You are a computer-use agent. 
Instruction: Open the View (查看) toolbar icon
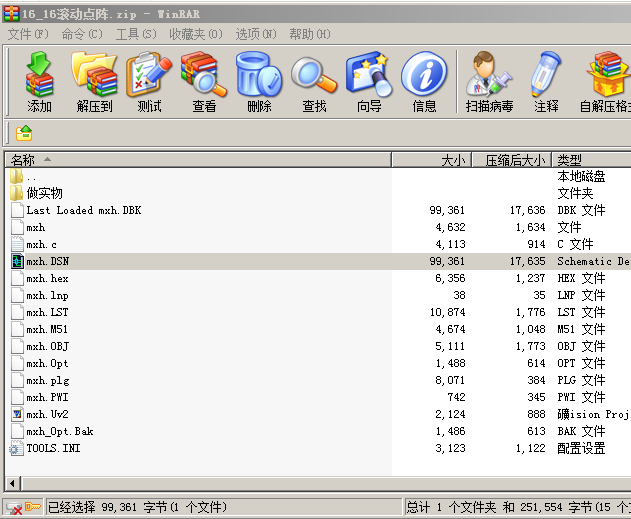[x=204, y=75]
